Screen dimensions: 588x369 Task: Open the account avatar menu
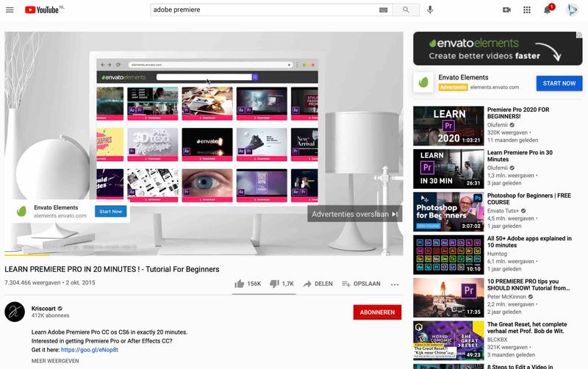point(572,10)
